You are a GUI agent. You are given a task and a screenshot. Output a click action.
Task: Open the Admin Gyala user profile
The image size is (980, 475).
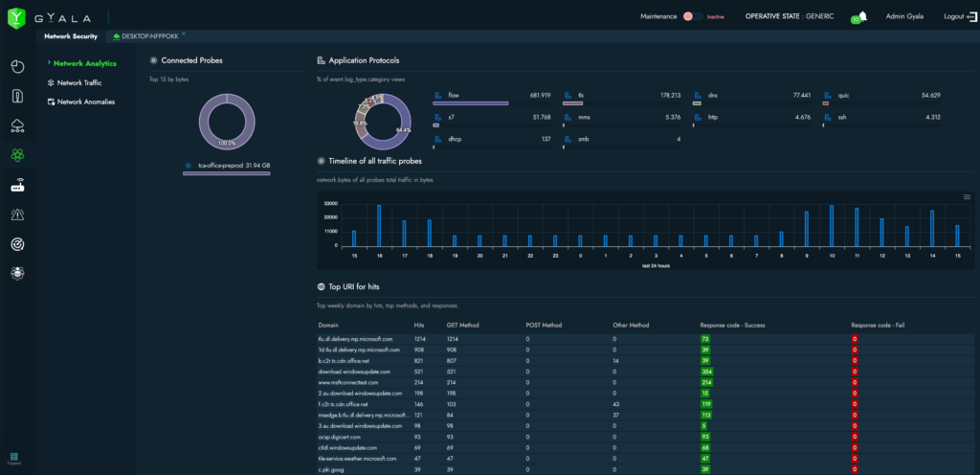coord(905,16)
